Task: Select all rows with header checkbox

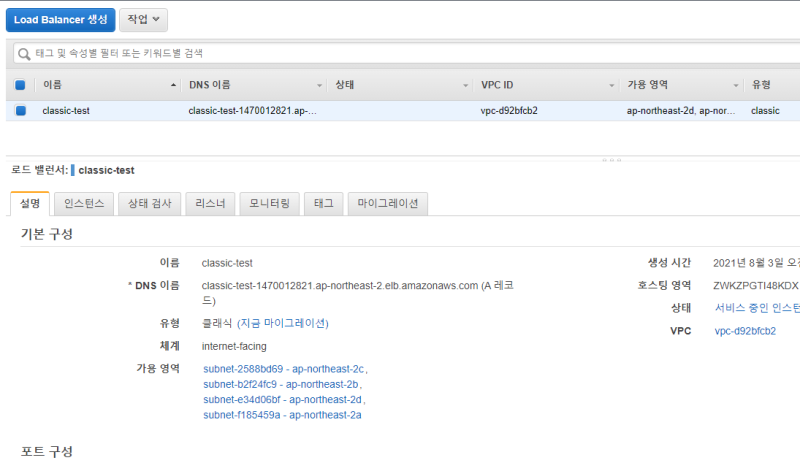Action: click(20, 85)
